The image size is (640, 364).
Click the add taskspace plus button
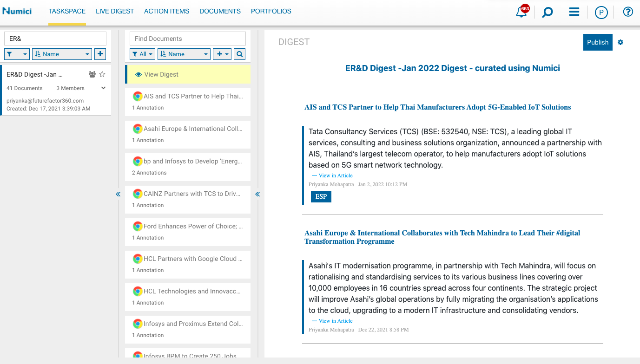tap(100, 54)
